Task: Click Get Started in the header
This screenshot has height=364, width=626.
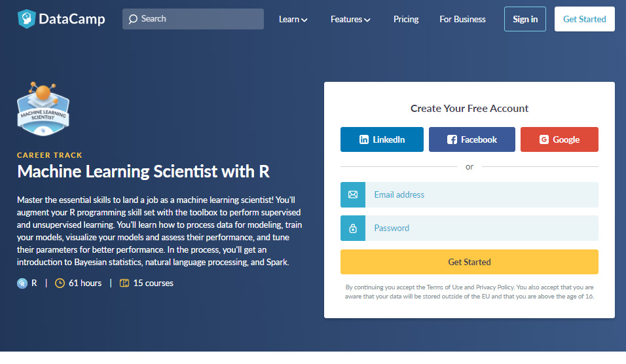Action: [x=585, y=19]
